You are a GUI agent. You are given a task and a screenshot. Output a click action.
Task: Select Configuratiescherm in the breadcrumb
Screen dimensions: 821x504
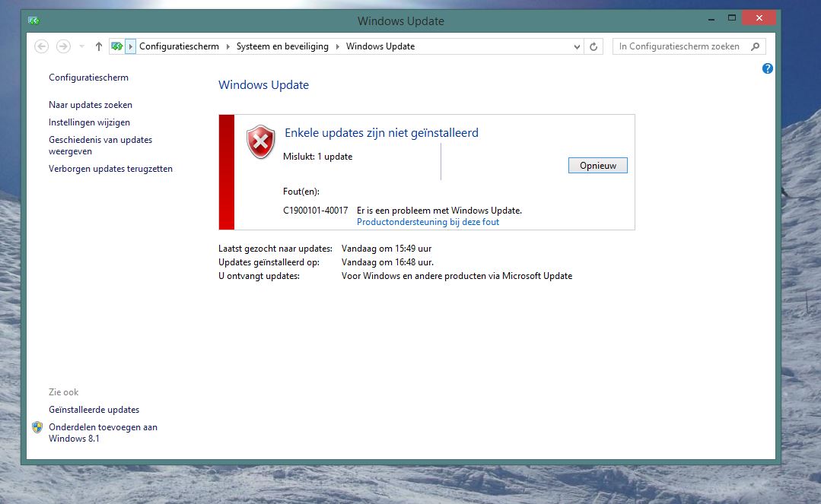(x=179, y=46)
